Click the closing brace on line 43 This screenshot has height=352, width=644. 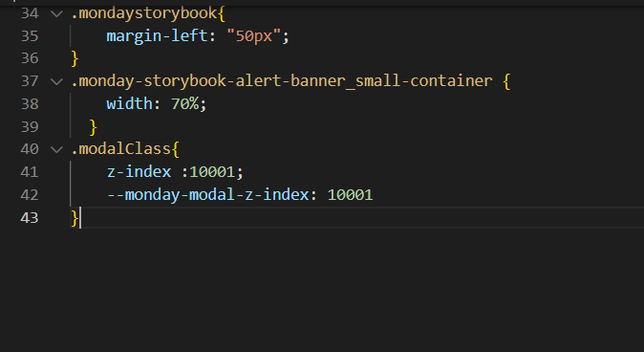(75, 218)
